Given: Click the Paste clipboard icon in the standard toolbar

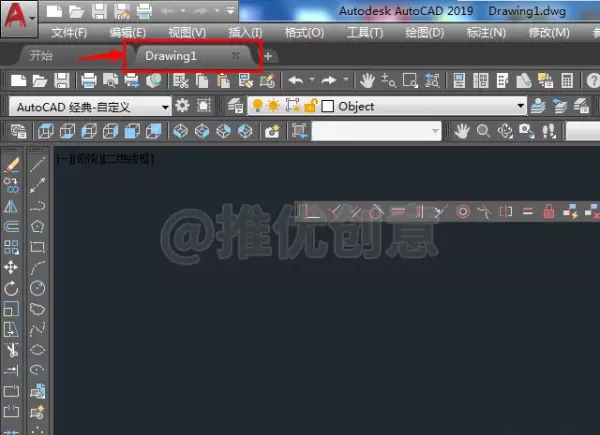Looking at the screenshot, I should coord(223,81).
